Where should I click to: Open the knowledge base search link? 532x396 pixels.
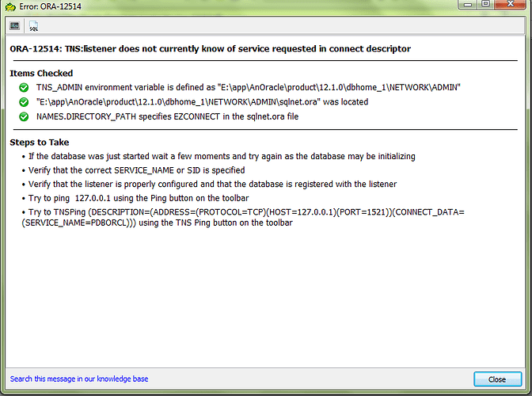pos(78,379)
